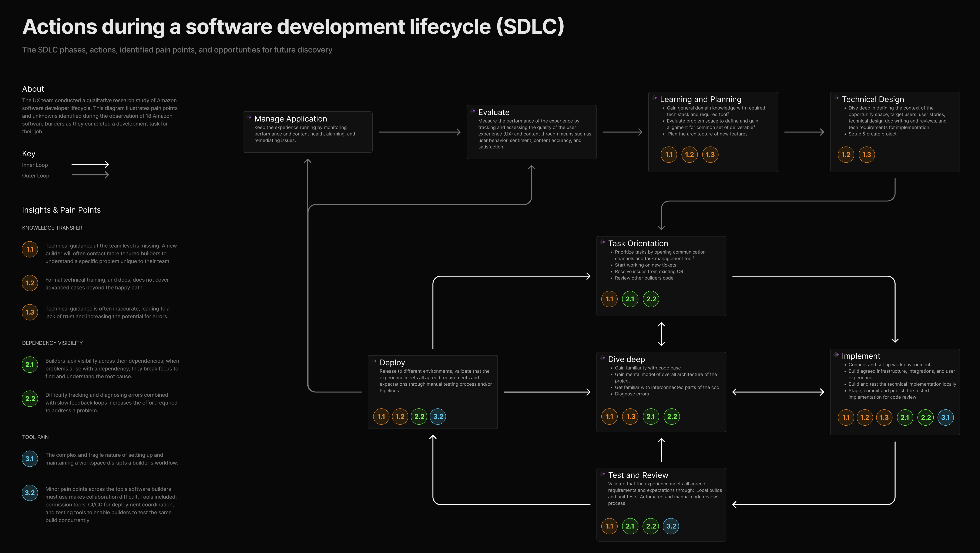This screenshot has height=553, width=980.
Task: Select the Learning and Planning title
Action: [700, 99]
